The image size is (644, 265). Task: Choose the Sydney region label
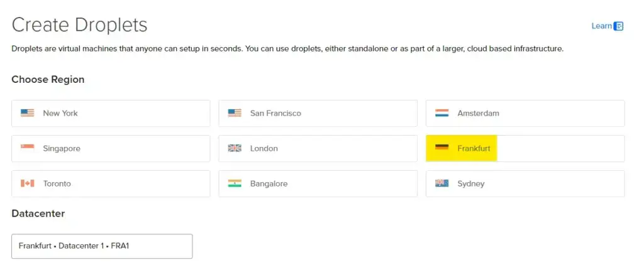click(471, 183)
